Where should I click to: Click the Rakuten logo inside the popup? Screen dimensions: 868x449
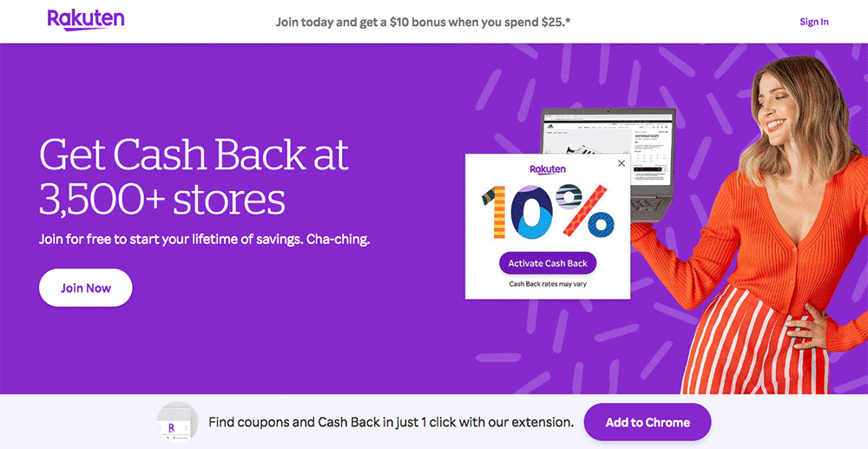pyautogui.click(x=548, y=168)
